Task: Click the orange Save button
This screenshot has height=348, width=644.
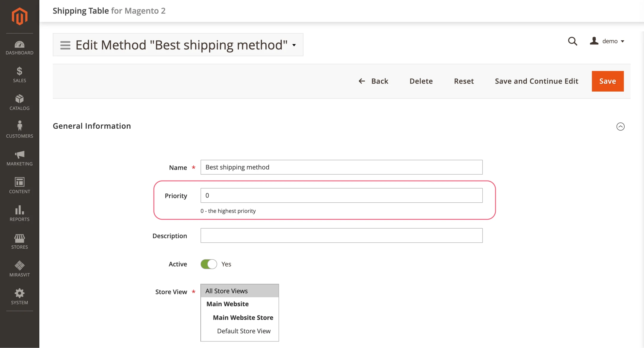Action: [608, 81]
